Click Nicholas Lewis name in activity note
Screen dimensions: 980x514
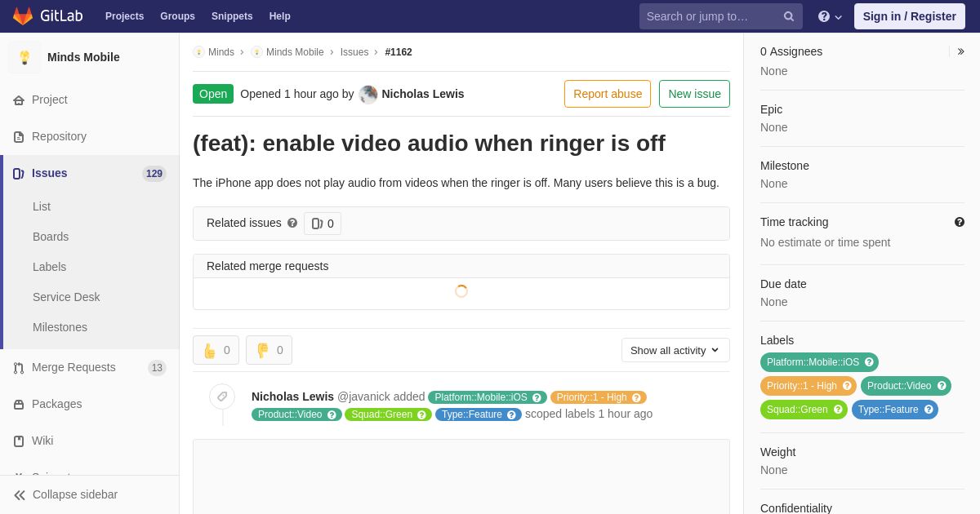(x=292, y=397)
